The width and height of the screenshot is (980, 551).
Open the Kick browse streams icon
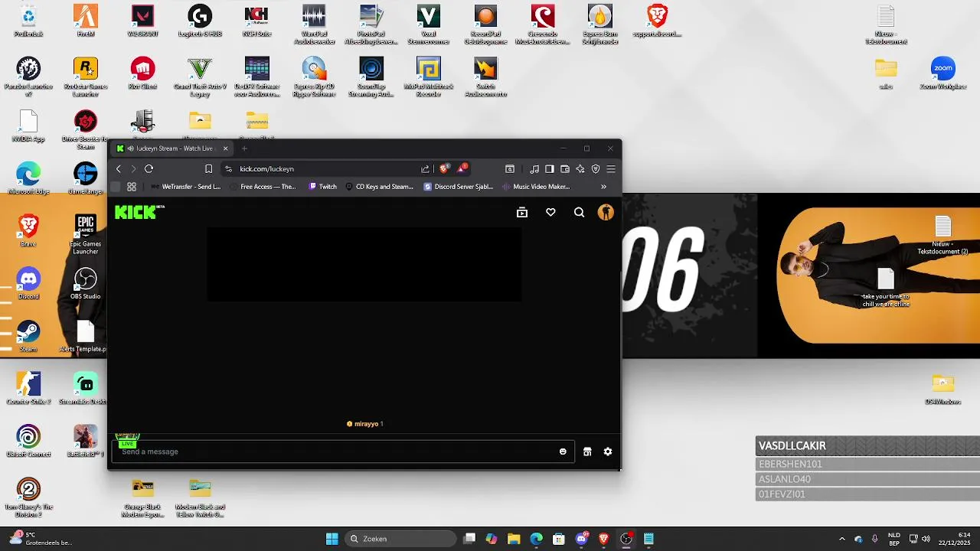pos(522,213)
